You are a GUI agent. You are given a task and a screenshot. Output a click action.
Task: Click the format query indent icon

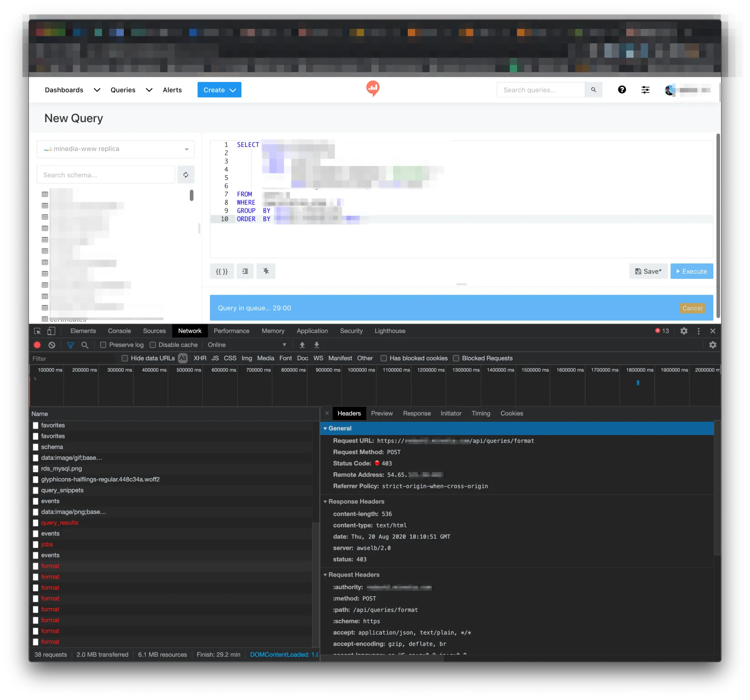tap(245, 271)
